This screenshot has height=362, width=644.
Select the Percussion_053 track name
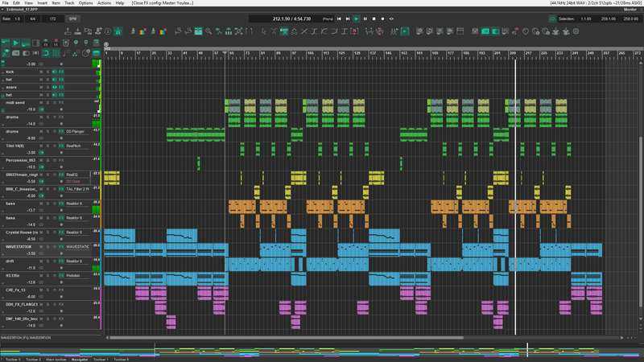pyautogui.click(x=21, y=160)
